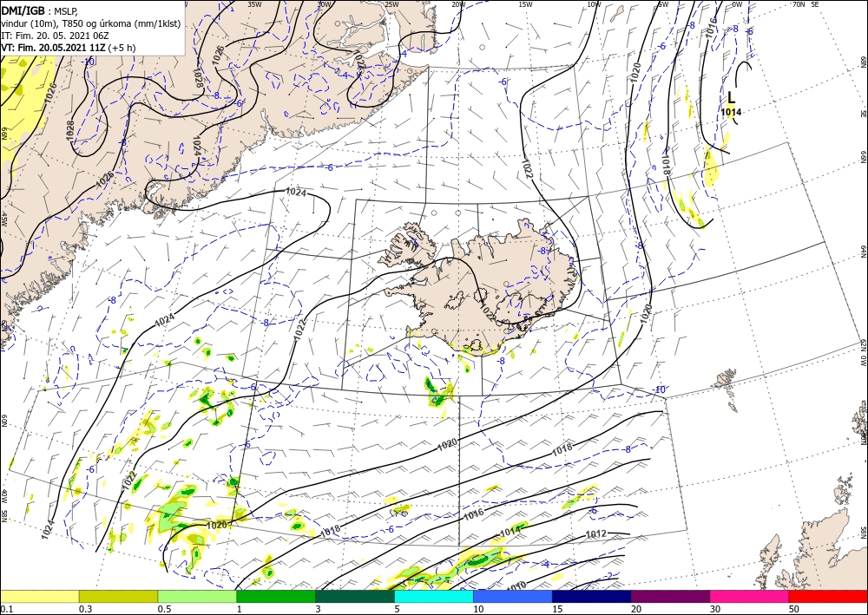This screenshot has height=615, width=868.
Task: Click the '25W' longitude label
Action: [391, 4]
